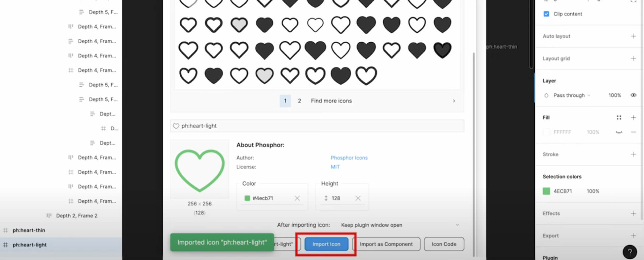Clear the Height field value
The width and height of the screenshot is (644, 260).
358,198
